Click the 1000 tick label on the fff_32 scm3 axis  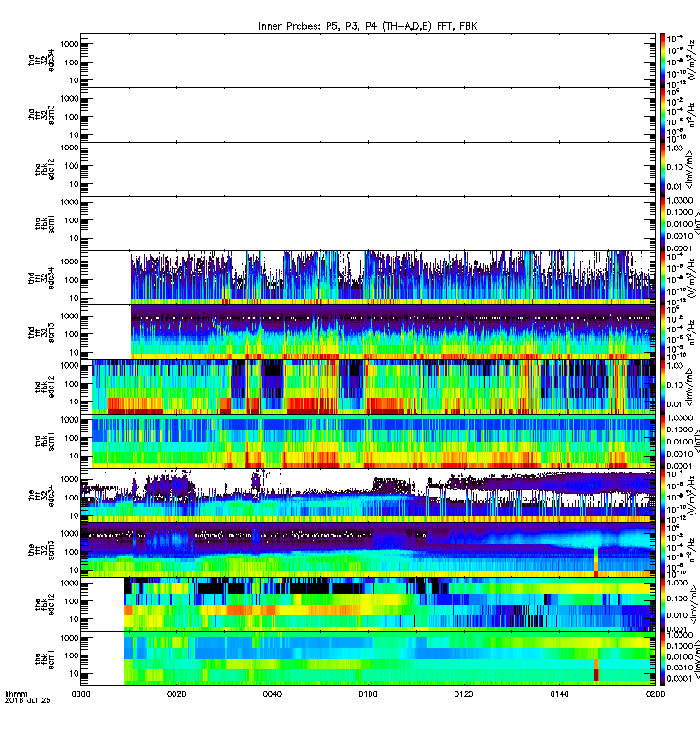tap(68, 533)
